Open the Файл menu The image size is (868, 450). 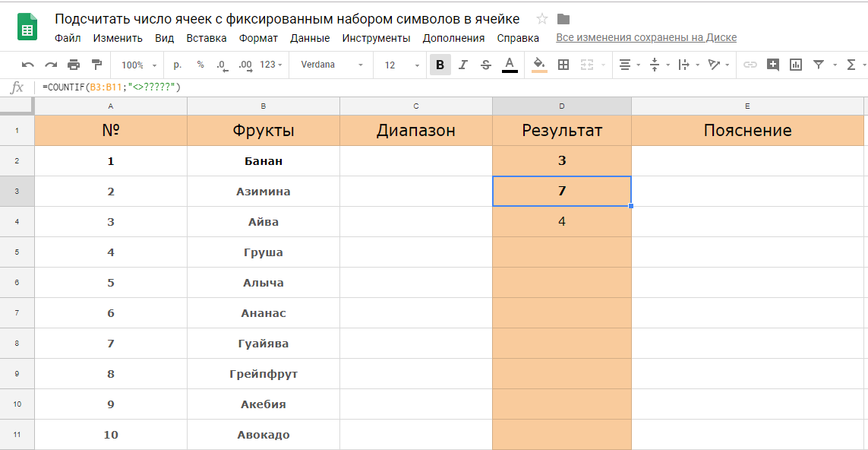coord(68,38)
